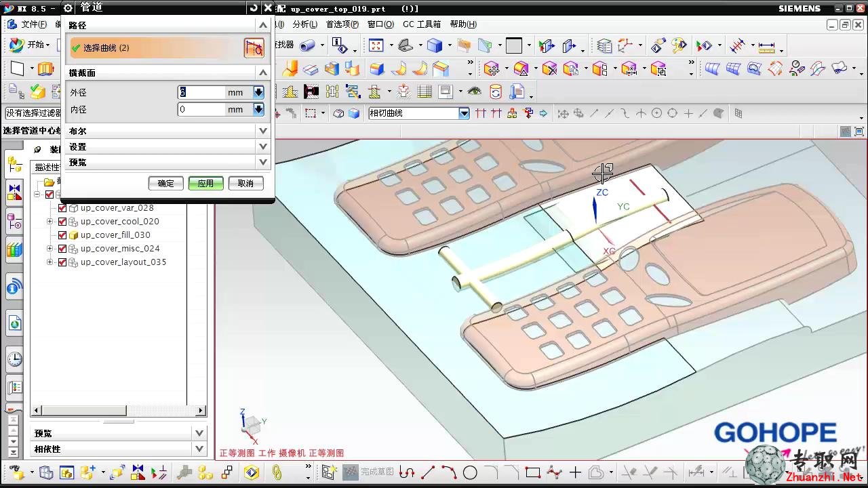Open the reuse library books icon
Image resolution: width=868 pixels, height=488 pixels.
[14, 250]
